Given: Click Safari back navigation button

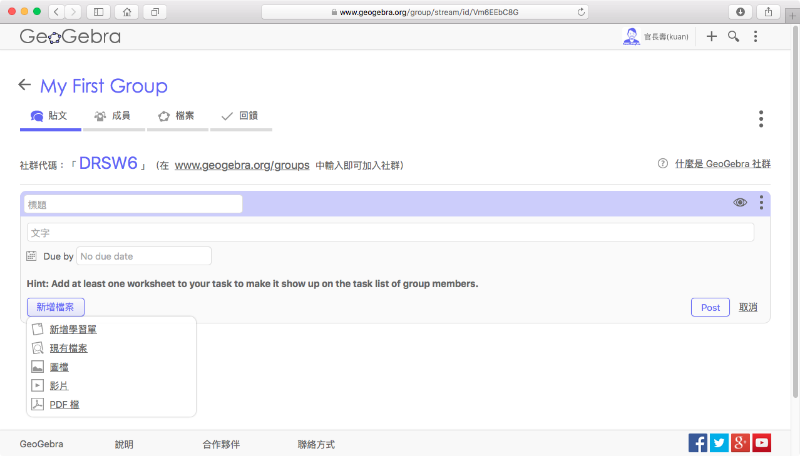Looking at the screenshot, I should point(57,12).
